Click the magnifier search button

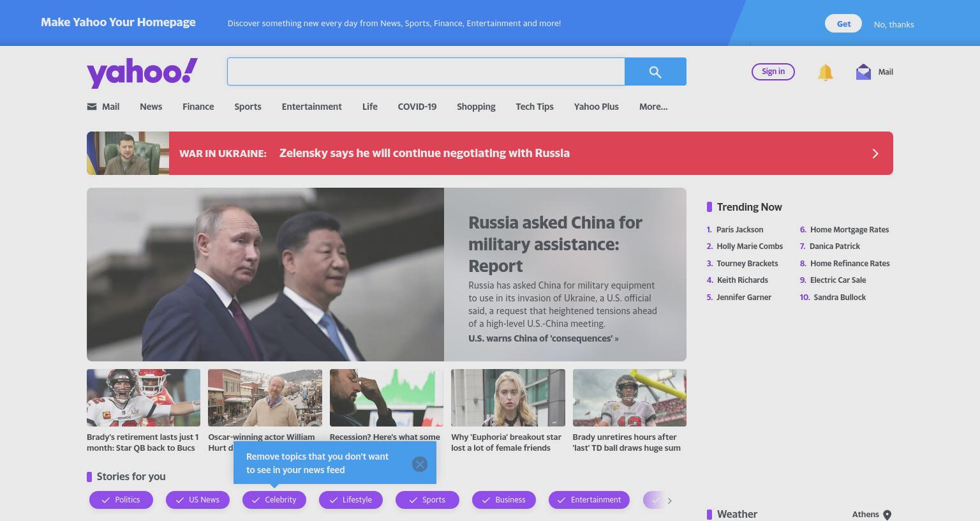coord(655,72)
